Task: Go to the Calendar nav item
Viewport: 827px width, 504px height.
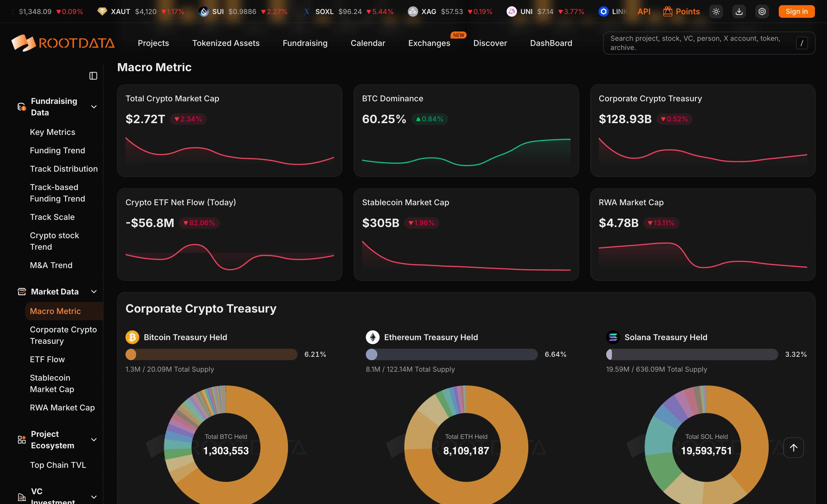Action: (368, 43)
